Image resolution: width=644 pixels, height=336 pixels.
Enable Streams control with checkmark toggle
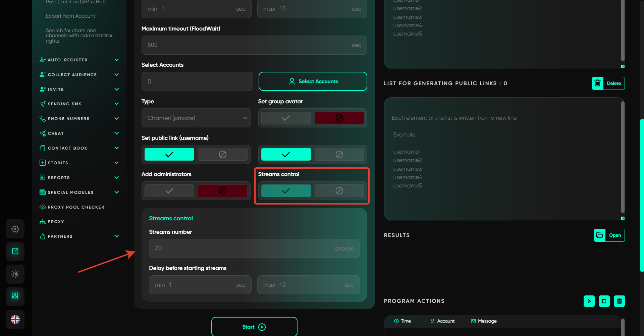[x=286, y=191]
